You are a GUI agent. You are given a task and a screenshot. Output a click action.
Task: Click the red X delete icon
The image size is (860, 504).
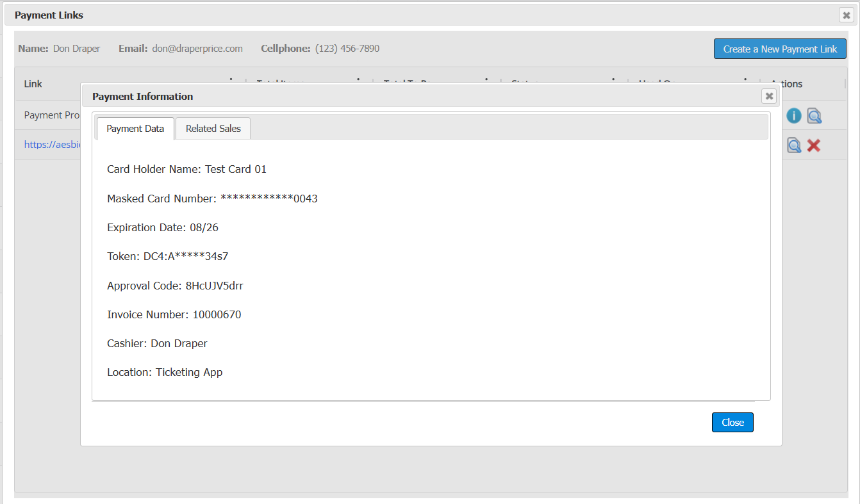pyautogui.click(x=814, y=145)
